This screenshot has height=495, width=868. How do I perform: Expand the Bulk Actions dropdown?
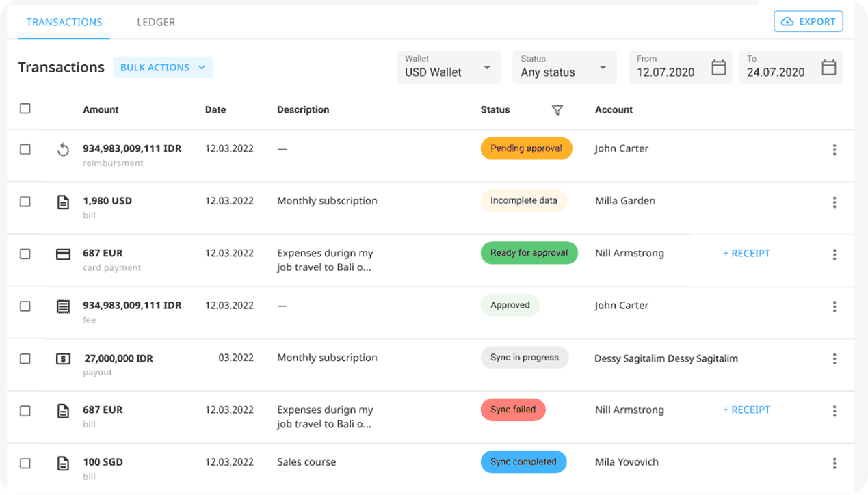(163, 68)
